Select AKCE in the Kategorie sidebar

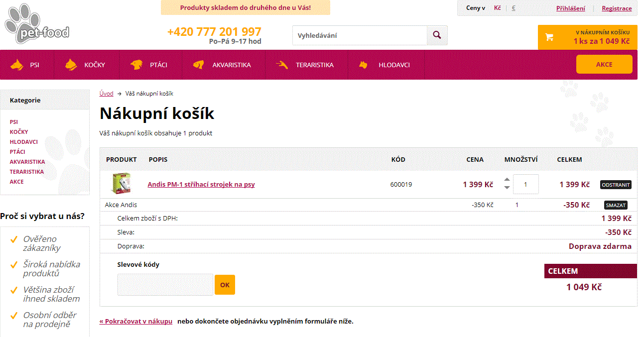point(17,182)
